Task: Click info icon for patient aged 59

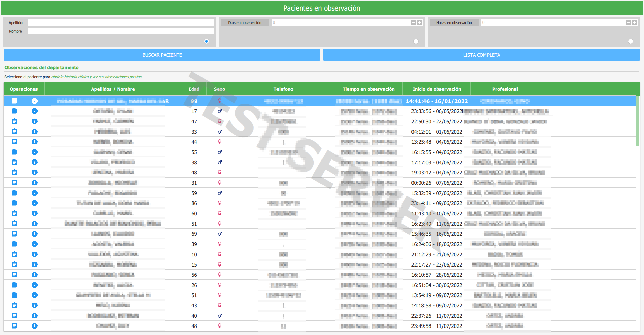Action: pyautogui.click(x=34, y=193)
